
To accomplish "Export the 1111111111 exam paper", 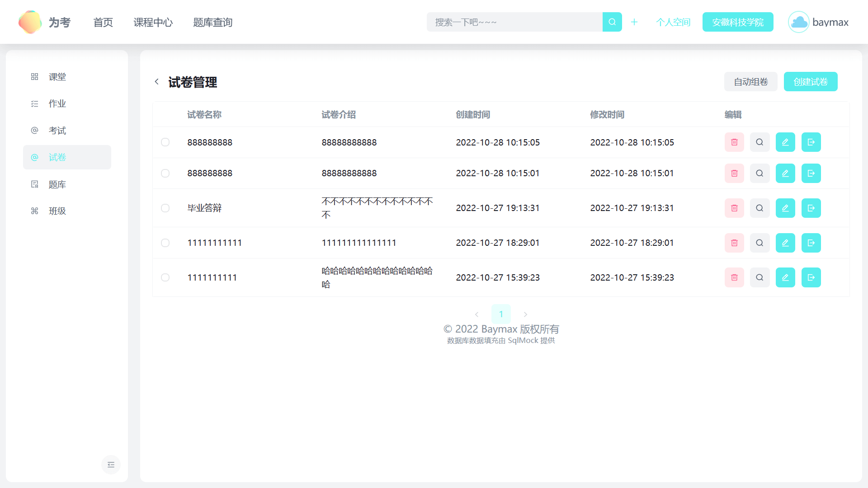I will pos(811,277).
